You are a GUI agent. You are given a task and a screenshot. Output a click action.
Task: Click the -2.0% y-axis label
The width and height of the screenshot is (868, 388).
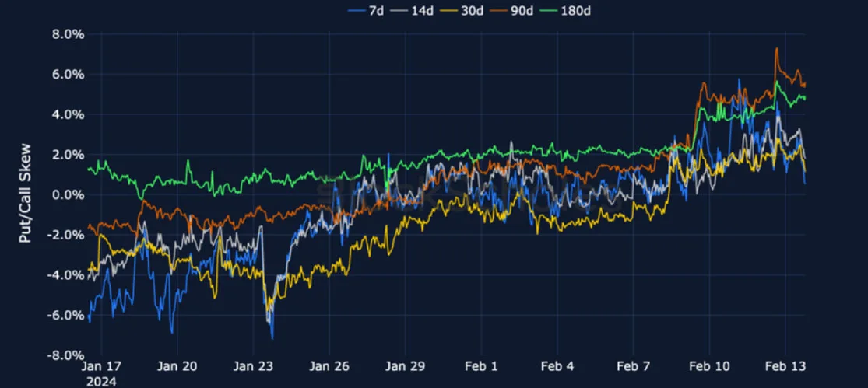coord(68,235)
